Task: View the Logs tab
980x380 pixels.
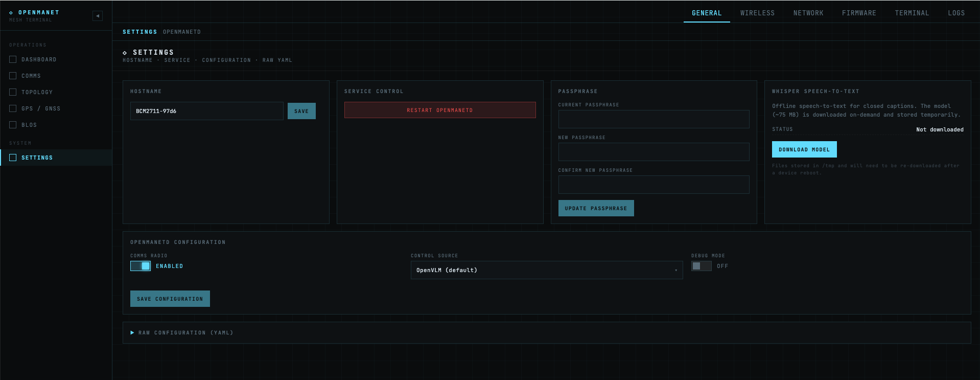Action: (956, 13)
